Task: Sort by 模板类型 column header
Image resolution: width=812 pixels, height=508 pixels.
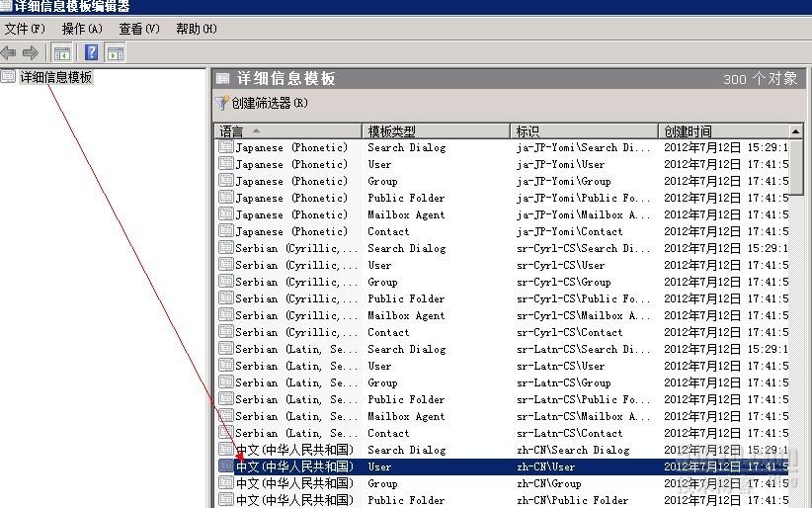Action: tap(436, 131)
